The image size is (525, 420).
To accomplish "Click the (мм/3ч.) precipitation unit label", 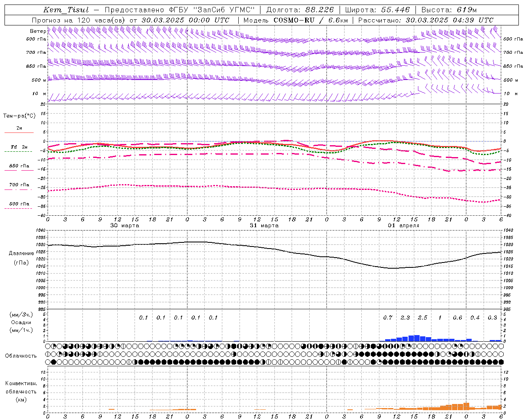I will click(x=21, y=315).
